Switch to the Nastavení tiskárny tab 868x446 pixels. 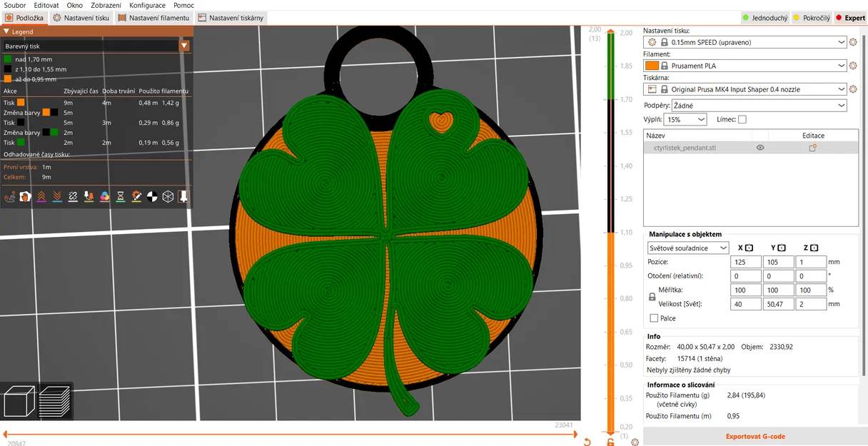[232, 17]
